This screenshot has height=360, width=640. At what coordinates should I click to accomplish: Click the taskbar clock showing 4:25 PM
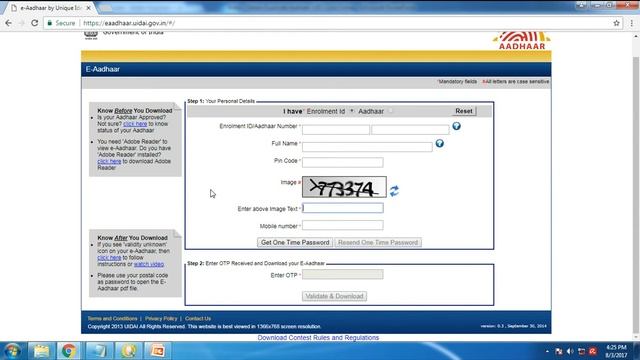[616, 351]
